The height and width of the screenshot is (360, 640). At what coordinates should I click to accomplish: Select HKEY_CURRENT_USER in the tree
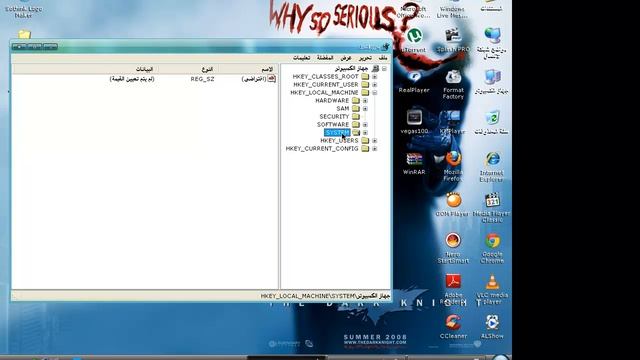[326, 84]
